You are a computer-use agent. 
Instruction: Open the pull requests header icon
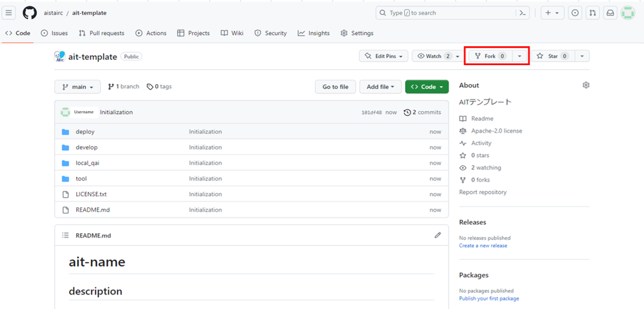point(592,13)
